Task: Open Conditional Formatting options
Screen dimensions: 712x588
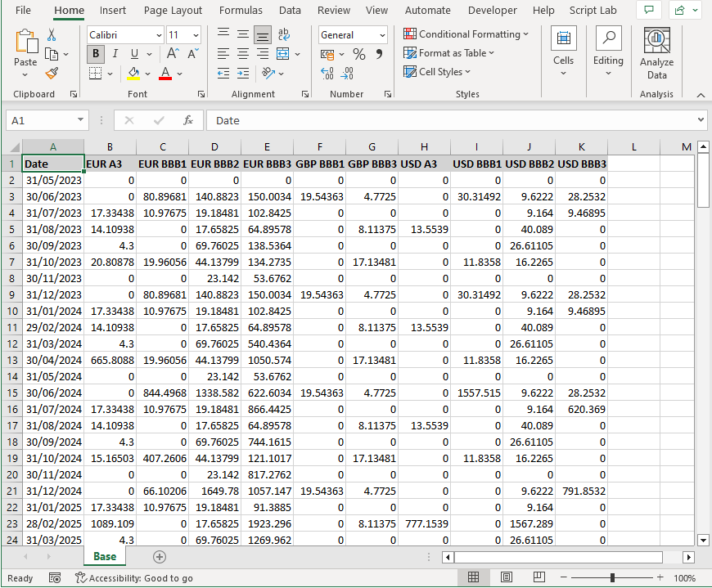Action: (x=466, y=34)
